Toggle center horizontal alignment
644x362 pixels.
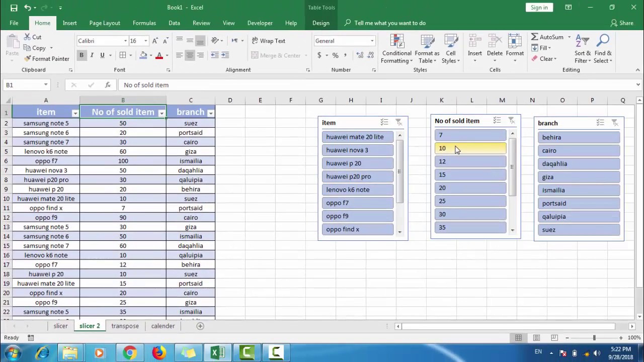[190, 55]
